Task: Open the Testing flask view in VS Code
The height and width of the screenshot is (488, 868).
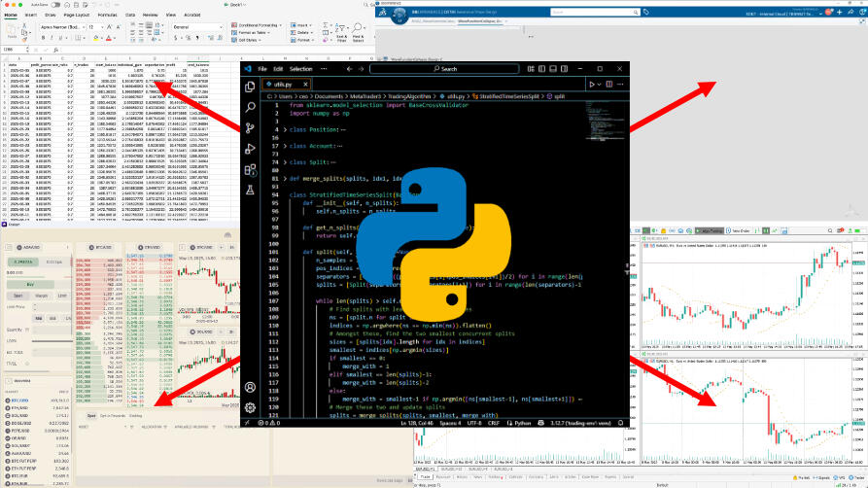Action: click(250, 190)
